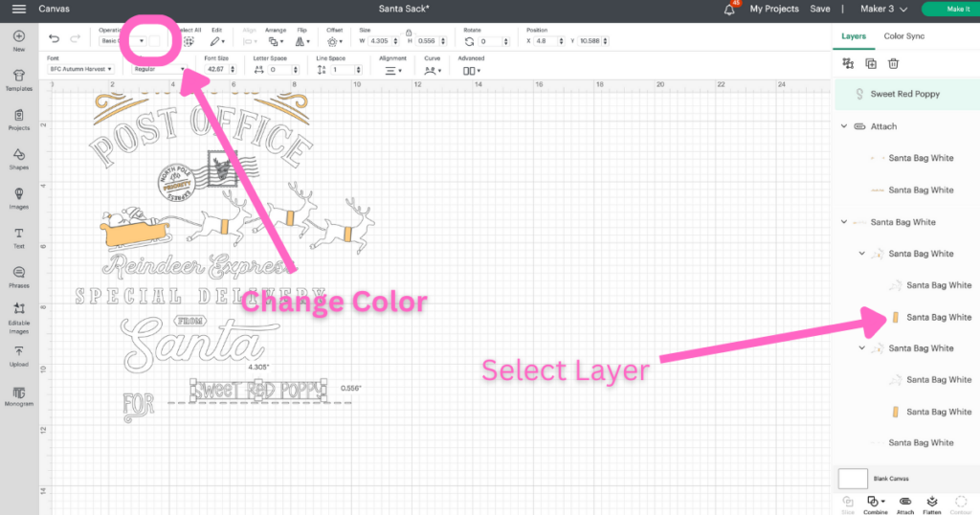Undo the last action

[55, 39]
